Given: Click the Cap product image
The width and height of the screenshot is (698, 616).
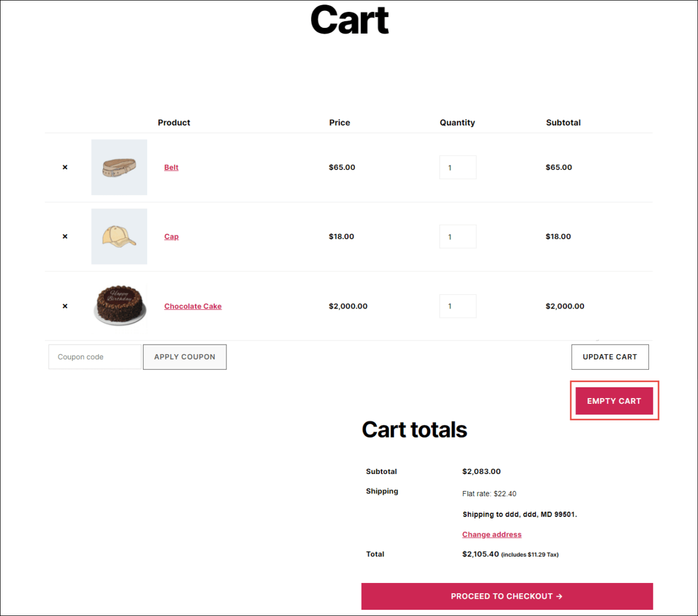Looking at the screenshot, I should (119, 236).
